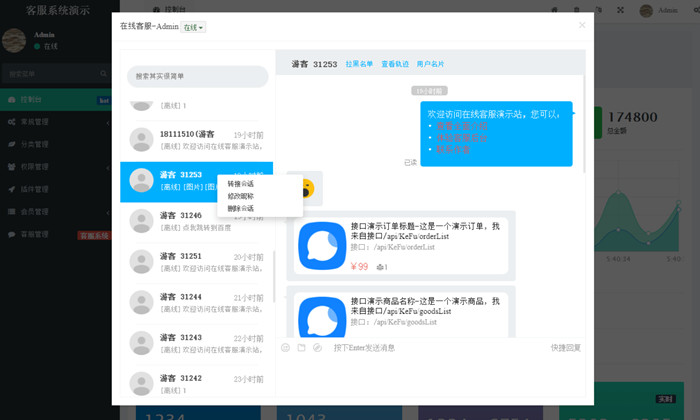The image size is (700, 420).
Task: Open the 在线 status dropdown beside Admin
Action: point(193,27)
